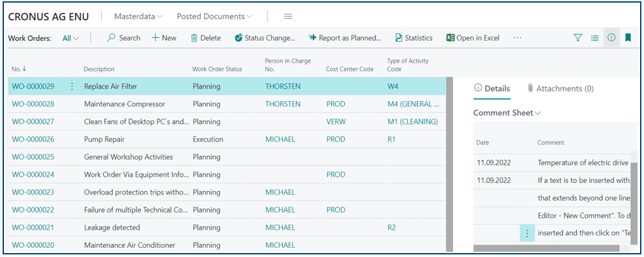Expand the Comment Sheet dropdown
644x257 pixels.
507,113
